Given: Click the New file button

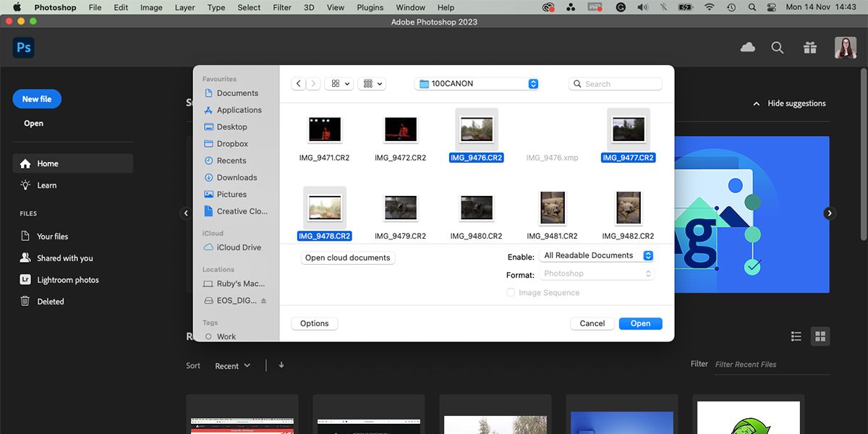Looking at the screenshot, I should pos(37,98).
